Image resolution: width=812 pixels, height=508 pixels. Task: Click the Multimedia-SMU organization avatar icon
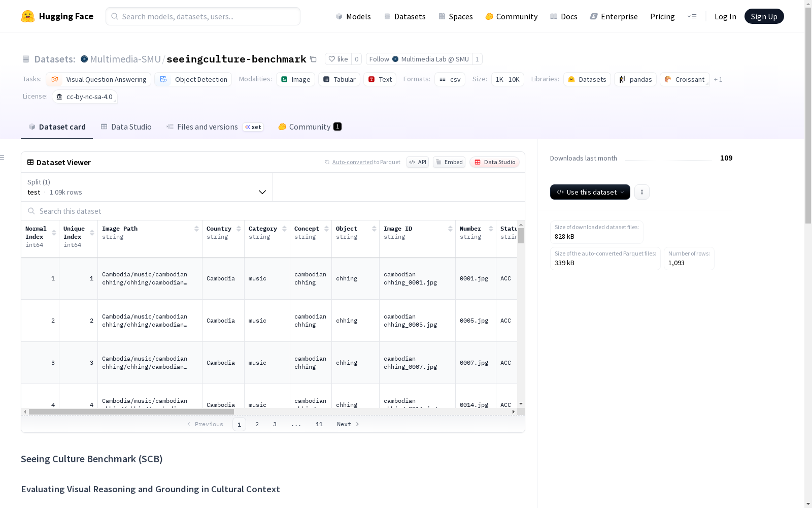coord(84,59)
